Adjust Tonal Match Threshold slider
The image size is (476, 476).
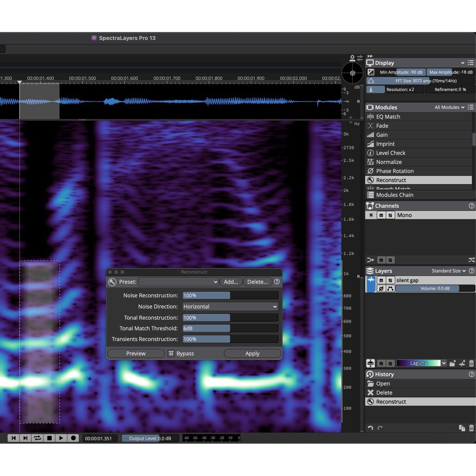230,328
